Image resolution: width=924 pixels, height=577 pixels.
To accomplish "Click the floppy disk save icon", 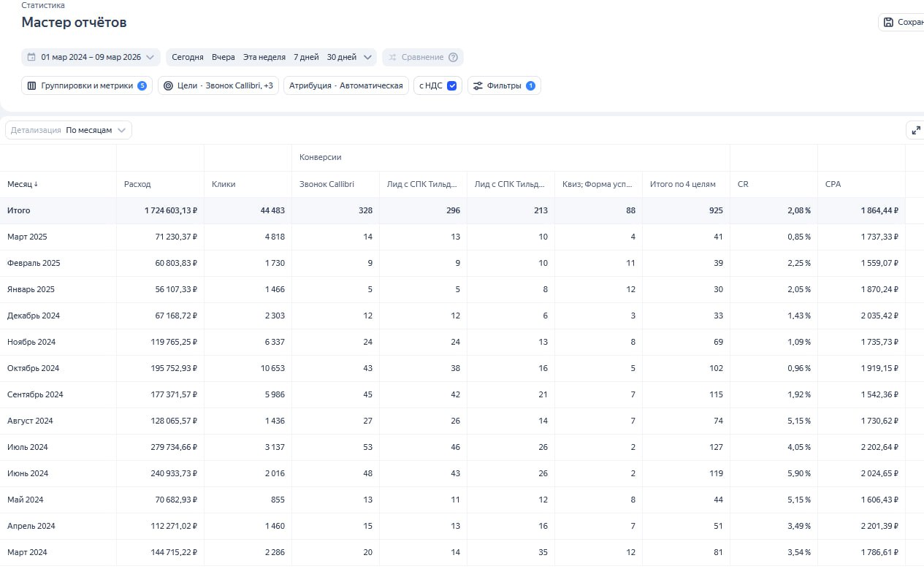I will pos(888,23).
